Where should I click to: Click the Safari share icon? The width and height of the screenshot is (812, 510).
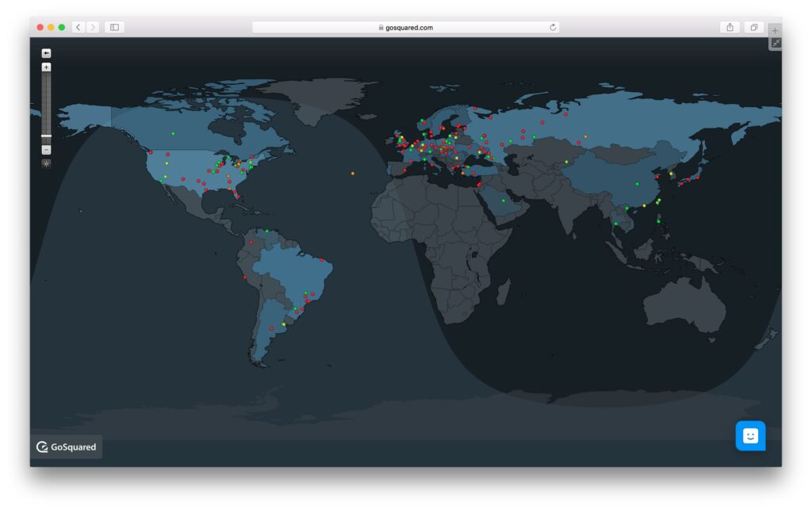tap(729, 27)
